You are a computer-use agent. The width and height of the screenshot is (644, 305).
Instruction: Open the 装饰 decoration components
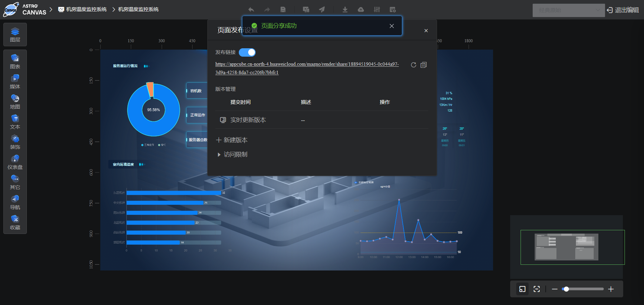coord(15,142)
